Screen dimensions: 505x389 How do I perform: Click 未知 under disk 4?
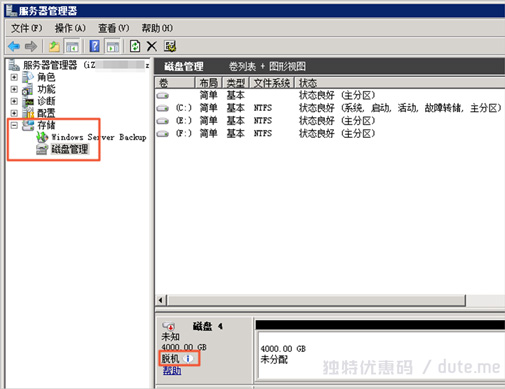pos(170,337)
